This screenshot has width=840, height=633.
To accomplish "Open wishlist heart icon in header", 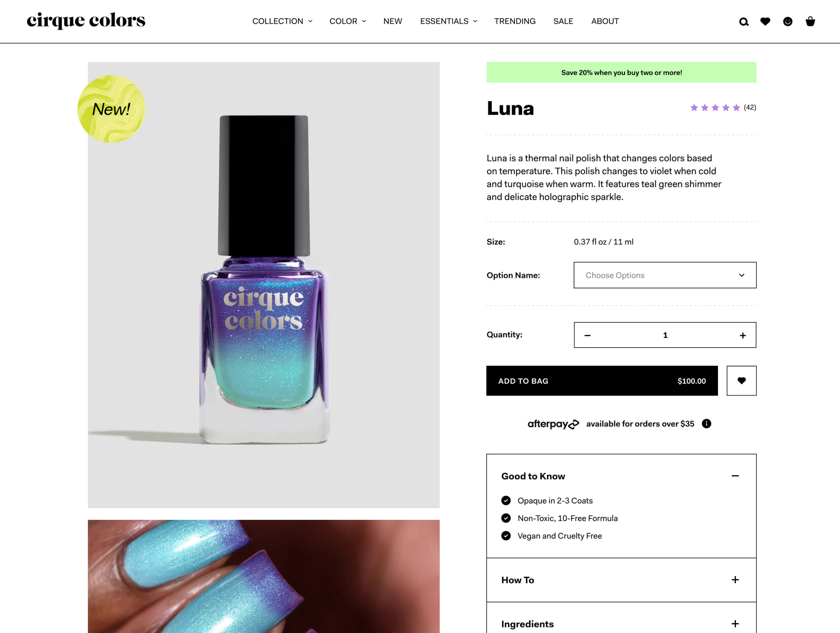I will pyautogui.click(x=765, y=21).
